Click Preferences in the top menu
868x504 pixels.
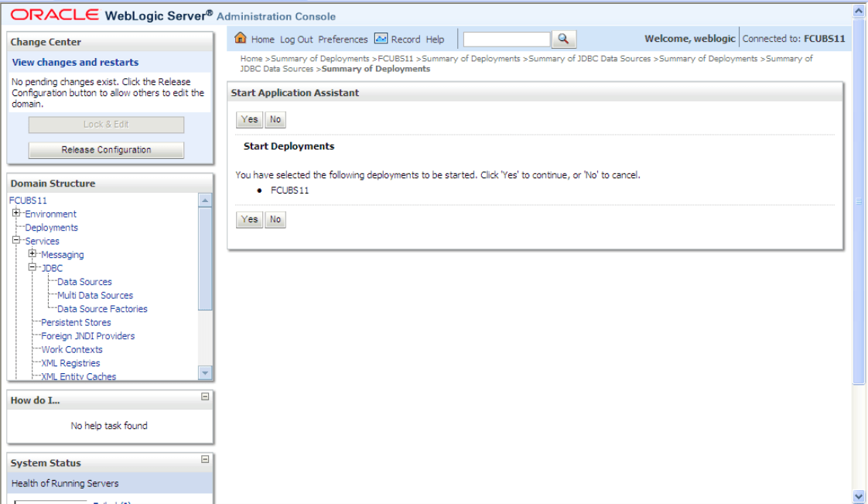pyautogui.click(x=343, y=39)
